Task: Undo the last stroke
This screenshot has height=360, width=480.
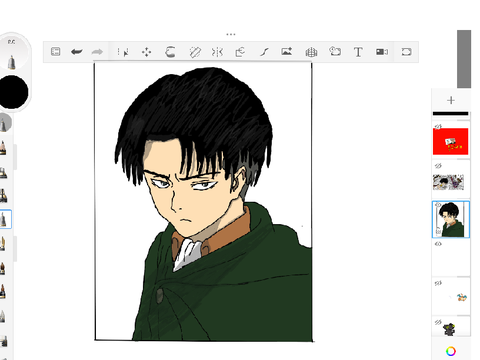Action: click(77, 52)
